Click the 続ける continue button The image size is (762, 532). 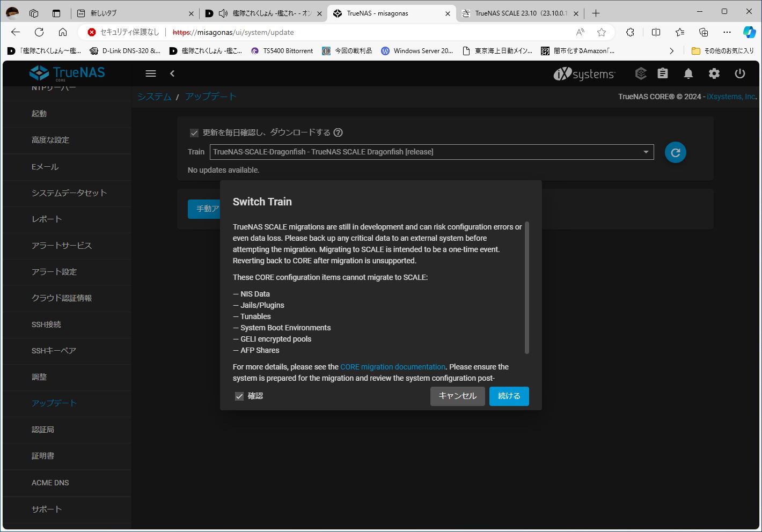509,396
